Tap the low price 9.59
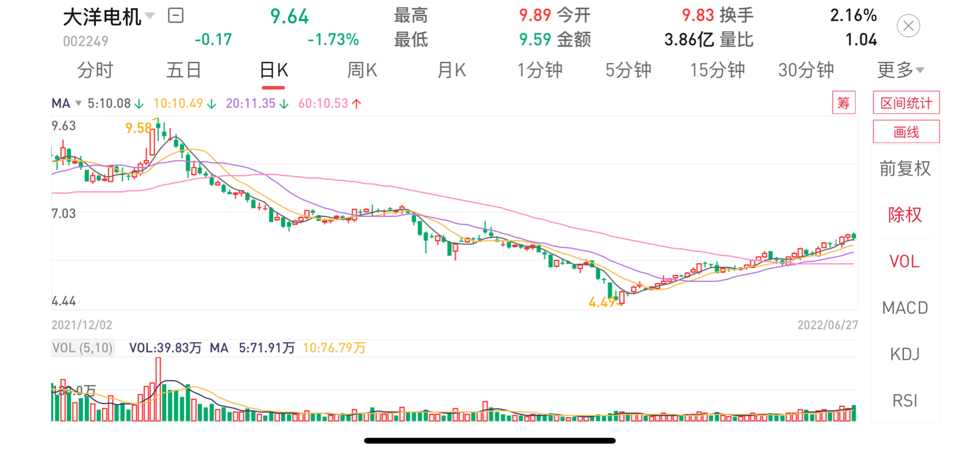980x453 pixels. click(x=534, y=40)
